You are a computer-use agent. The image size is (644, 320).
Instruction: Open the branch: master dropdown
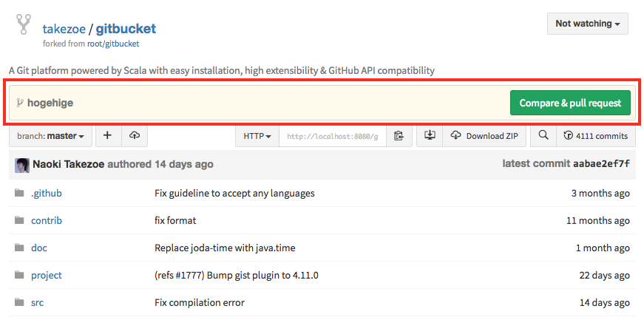tap(51, 136)
